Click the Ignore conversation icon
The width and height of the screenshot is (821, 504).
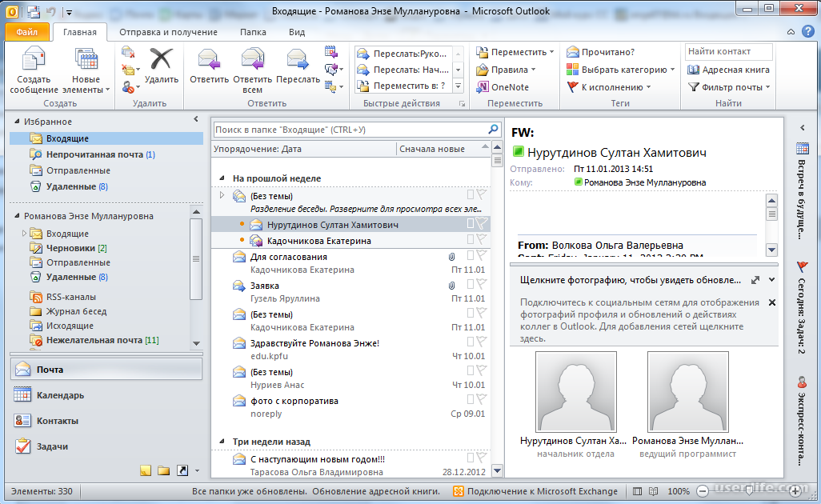coord(128,52)
